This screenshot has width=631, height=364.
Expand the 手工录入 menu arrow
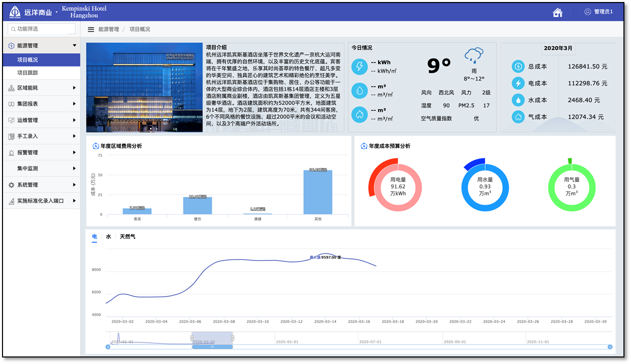click(74, 136)
